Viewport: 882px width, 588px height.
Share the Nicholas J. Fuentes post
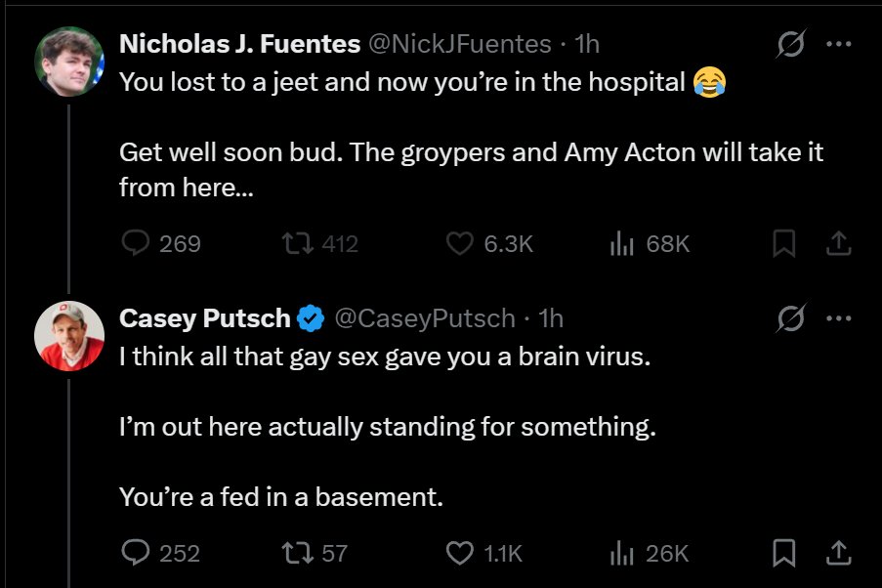838,243
